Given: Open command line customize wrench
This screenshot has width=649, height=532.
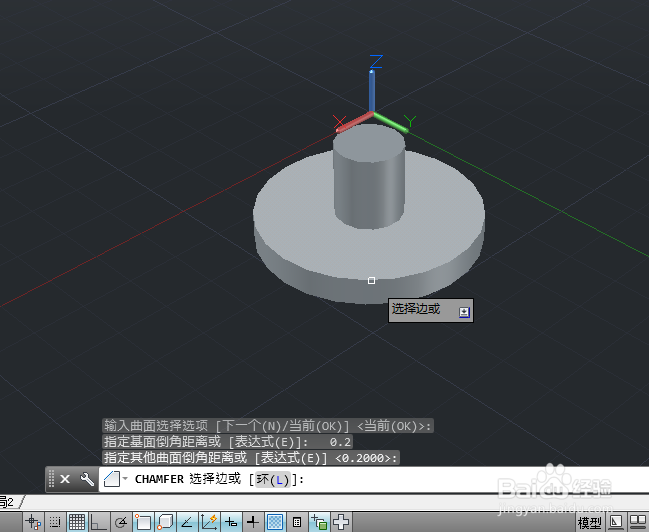Looking at the screenshot, I should [x=87, y=479].
